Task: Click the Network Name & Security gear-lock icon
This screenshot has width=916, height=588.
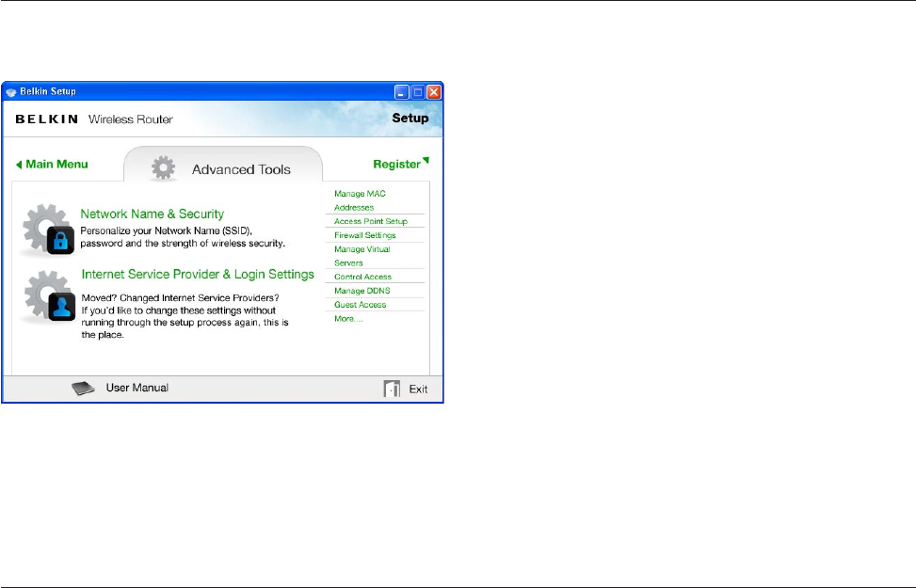Action: point(49,230)
